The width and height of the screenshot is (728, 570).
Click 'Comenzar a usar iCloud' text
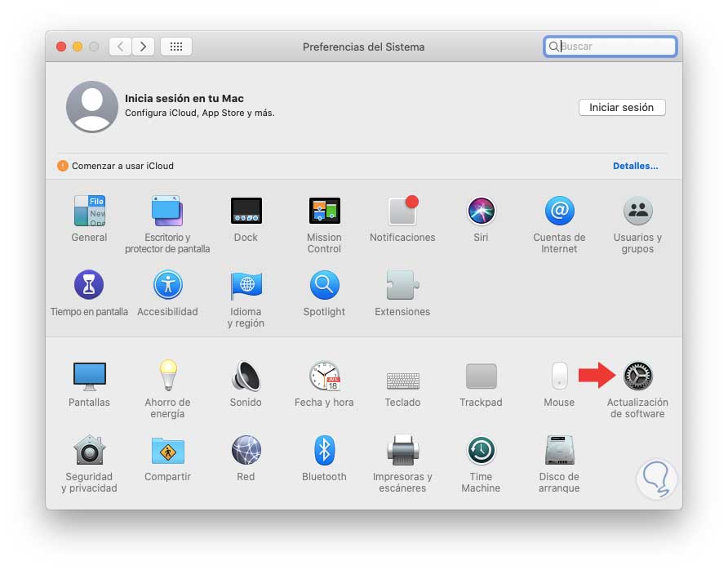pos(122,166)
